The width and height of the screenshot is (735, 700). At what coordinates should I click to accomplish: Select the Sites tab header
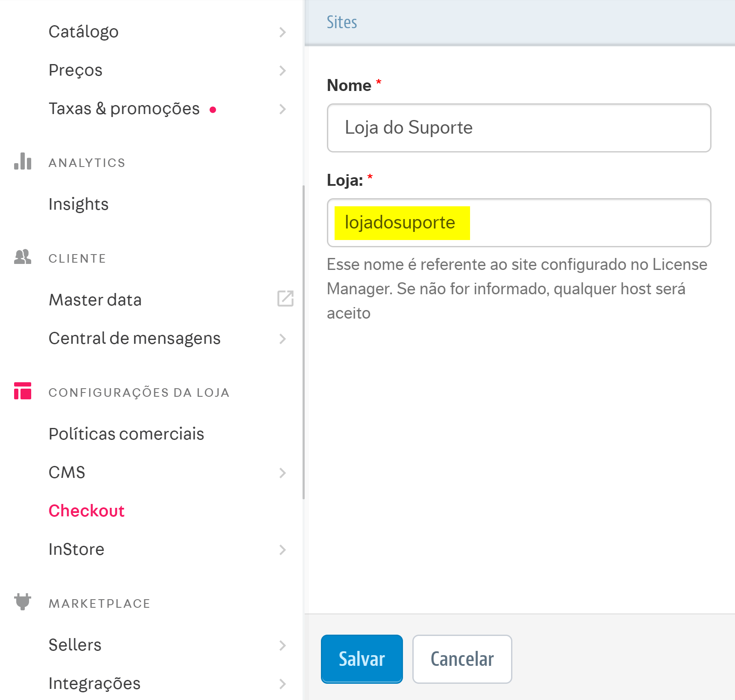pyautogui.click(x=342, y=22)
